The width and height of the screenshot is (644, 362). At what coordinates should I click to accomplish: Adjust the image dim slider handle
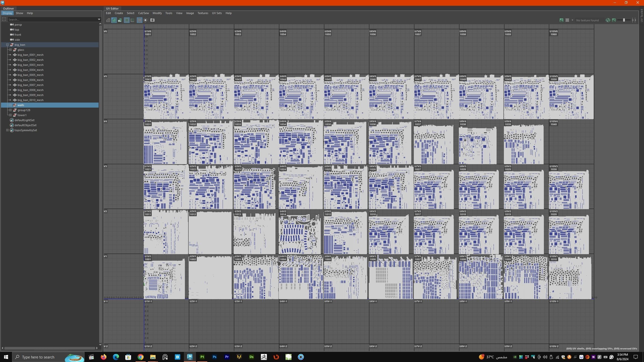624,20
